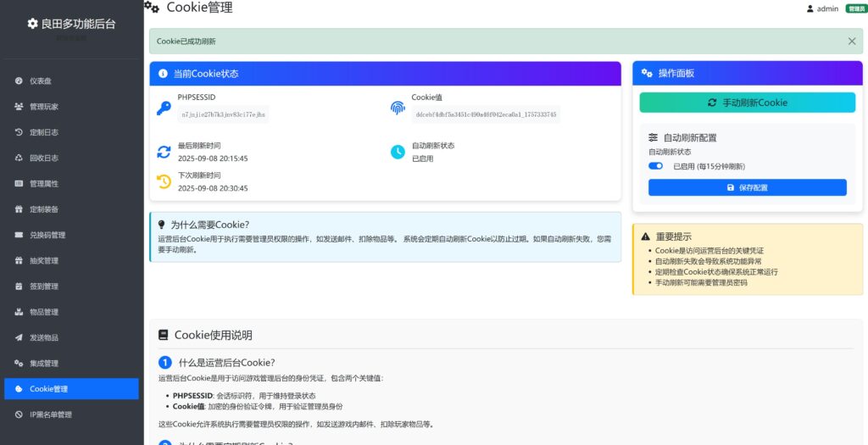Click the admin user icon at top right

[810, 8]
